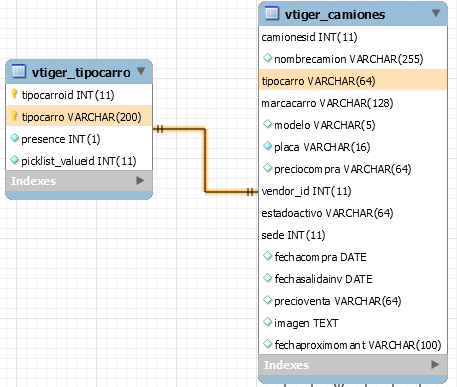This screenshot has height=387, width=457.
Task: Select the highlighted tipocarro VARCHAR(64) column
Action: pyautogui.click(x=353, y=81)
